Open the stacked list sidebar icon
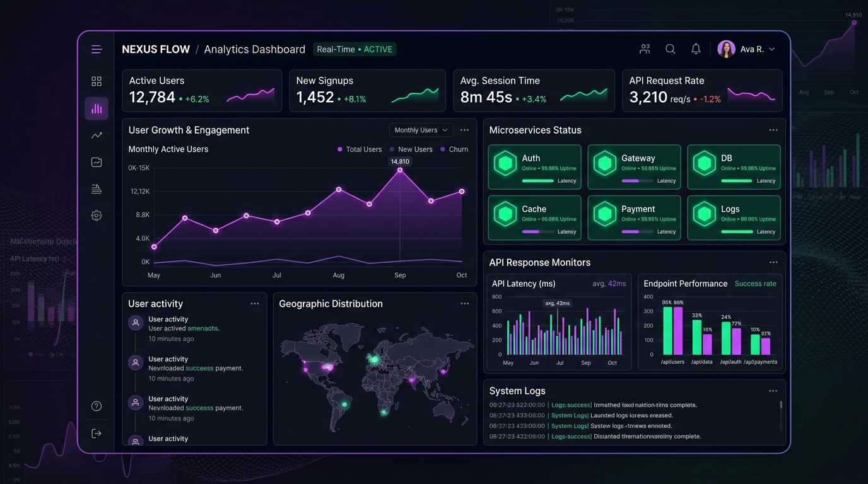The image size is (868, 484). tap(97, 189)
